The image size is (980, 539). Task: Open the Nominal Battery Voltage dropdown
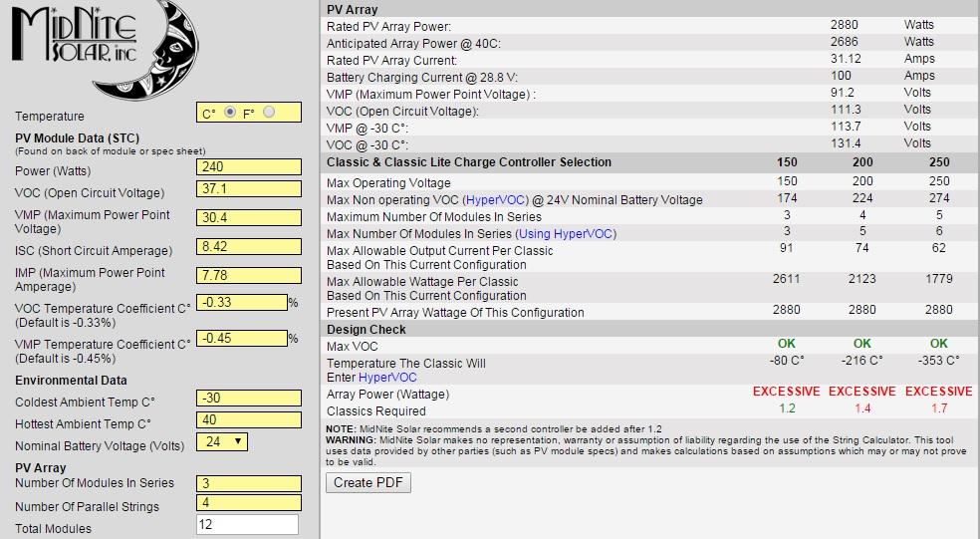pos(222,441)
